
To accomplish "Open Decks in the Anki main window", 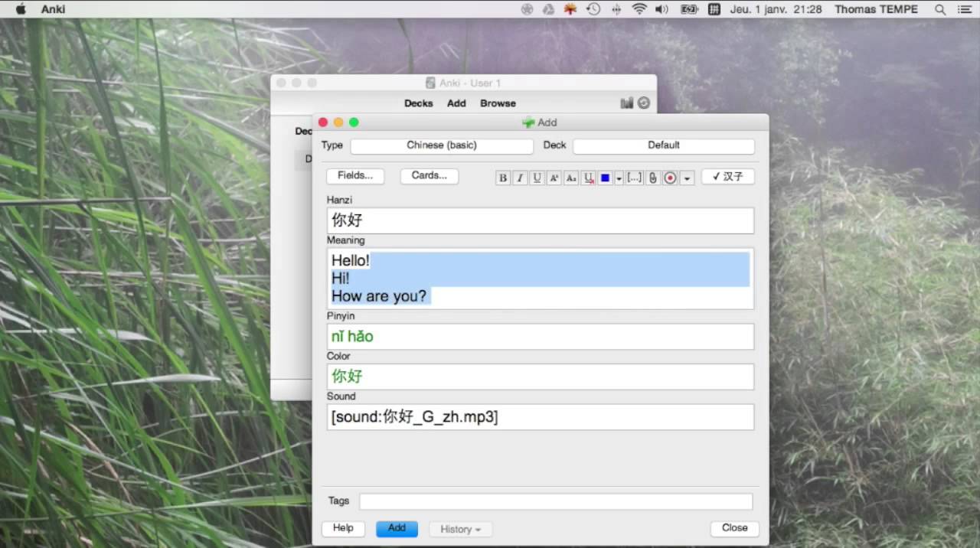I will pyautogui.click(x=418, y=103).
